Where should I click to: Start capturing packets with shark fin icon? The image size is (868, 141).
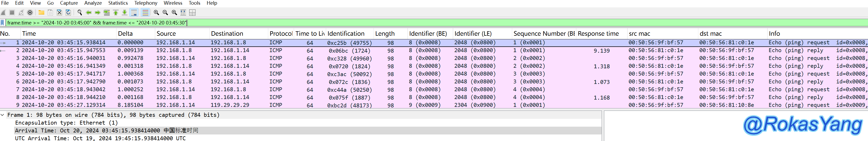(3, 13)
